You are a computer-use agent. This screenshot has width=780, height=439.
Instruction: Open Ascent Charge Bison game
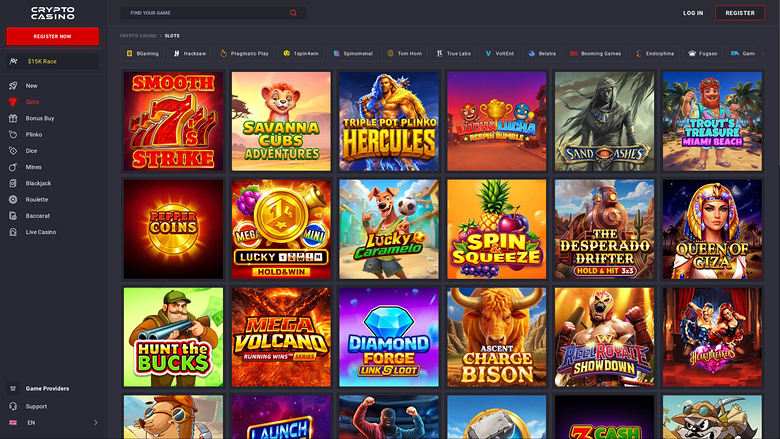496,337
